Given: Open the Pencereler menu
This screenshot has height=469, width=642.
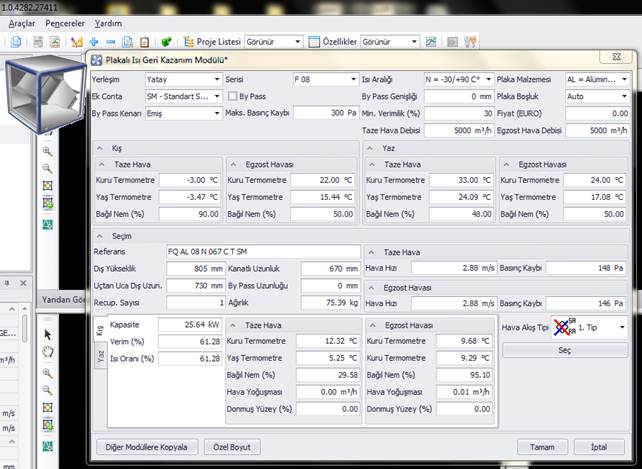Looking at the screenshot, I should point(64,22).
